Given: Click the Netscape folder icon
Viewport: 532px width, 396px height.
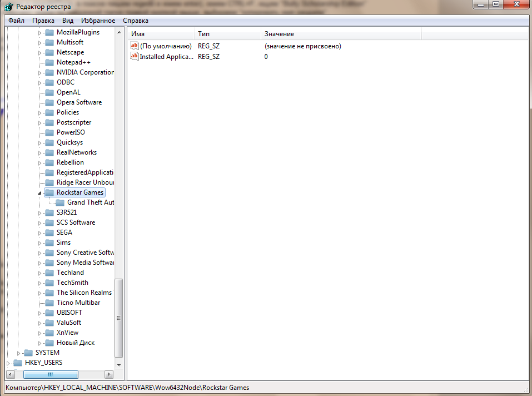Looking at the screenshot, I should coord(49,52).
